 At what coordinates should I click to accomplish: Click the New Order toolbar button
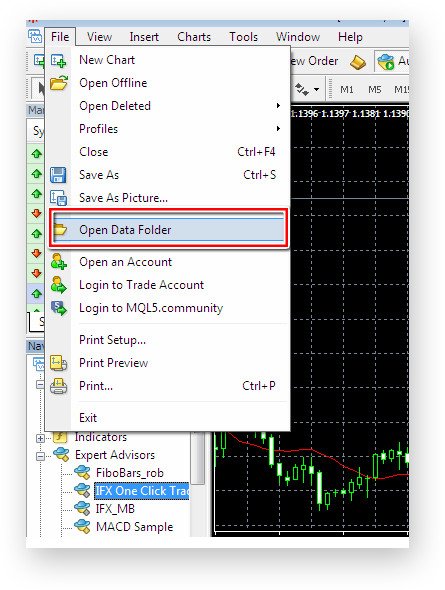point(315,61)
